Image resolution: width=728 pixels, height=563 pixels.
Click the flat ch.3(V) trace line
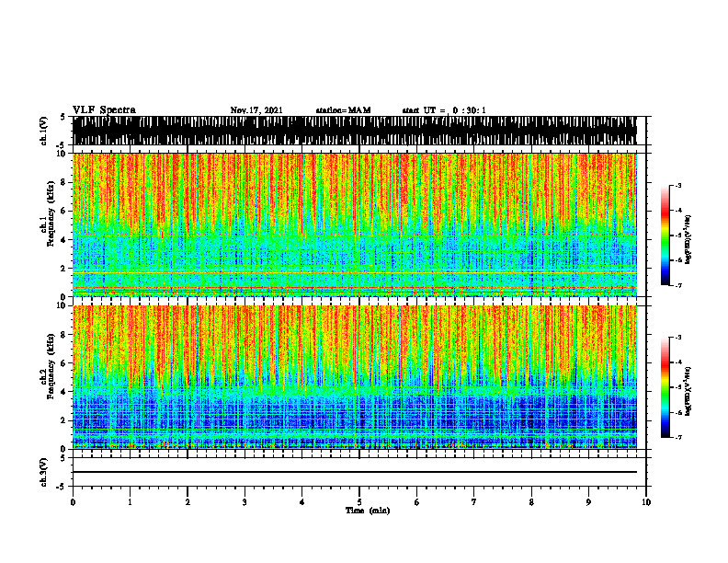point(354,472)
